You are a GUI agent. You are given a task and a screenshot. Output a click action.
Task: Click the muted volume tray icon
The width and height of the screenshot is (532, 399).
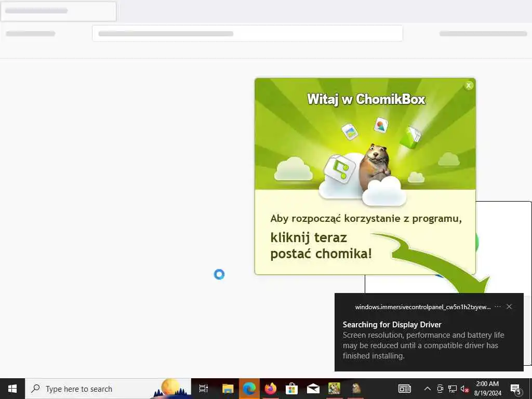464,389
